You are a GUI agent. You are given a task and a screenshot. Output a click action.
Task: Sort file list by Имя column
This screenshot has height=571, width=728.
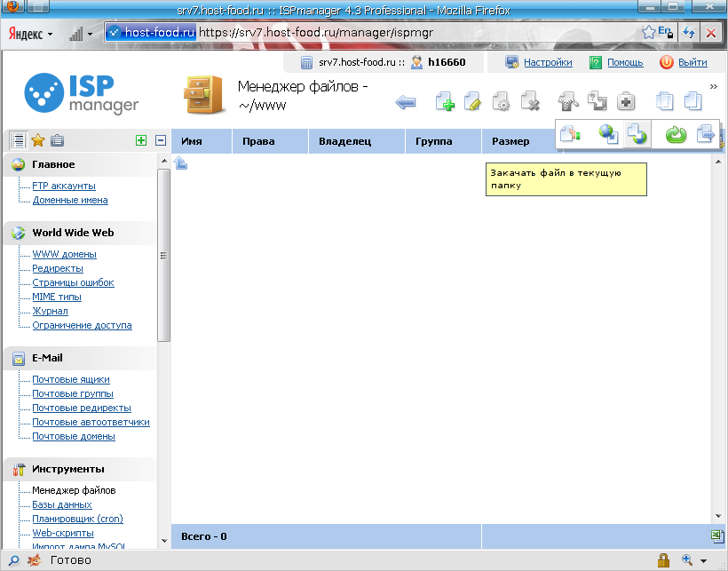(192, 141)
